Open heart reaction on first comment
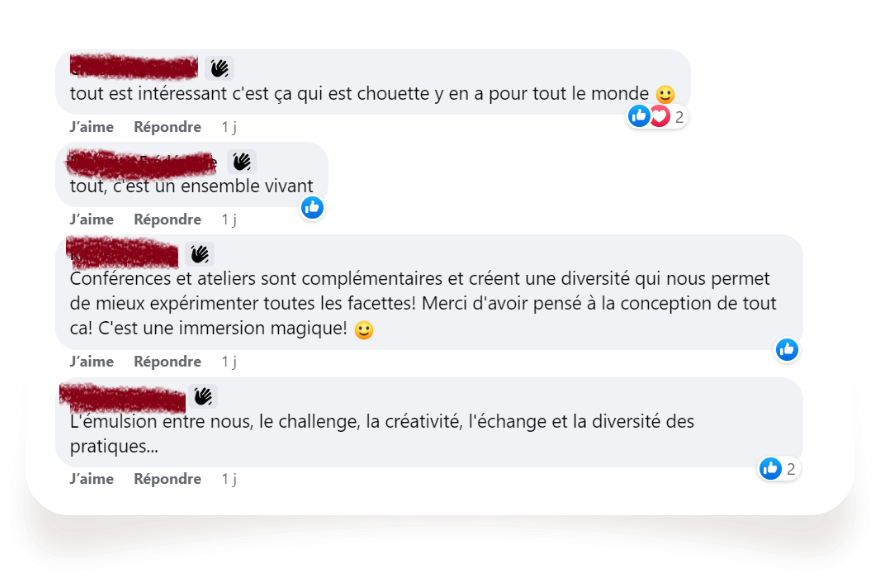Image resolution: width=880 pixels, height=586 pixels. [x=660, y=116]
